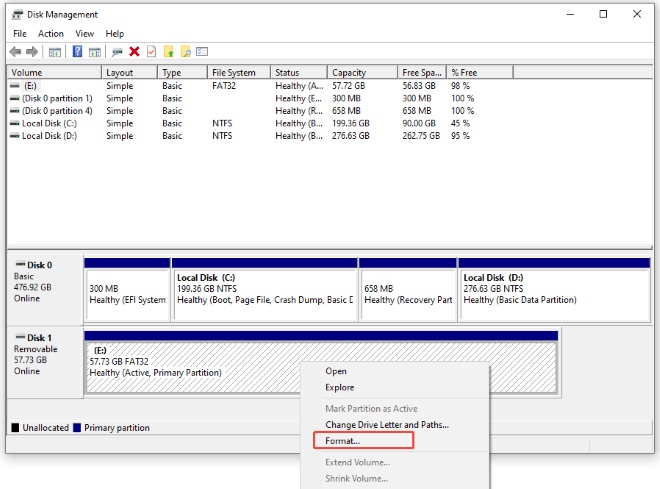This screenshot has width=660, height=489.
Task: Click the 262.75 GB free space cell
Action: tap(421, 136)
